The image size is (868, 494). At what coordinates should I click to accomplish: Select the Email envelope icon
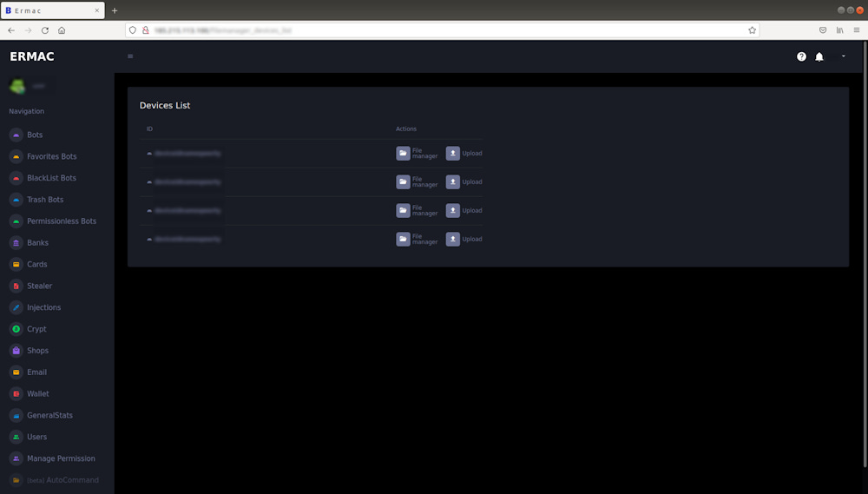[16, 372]
